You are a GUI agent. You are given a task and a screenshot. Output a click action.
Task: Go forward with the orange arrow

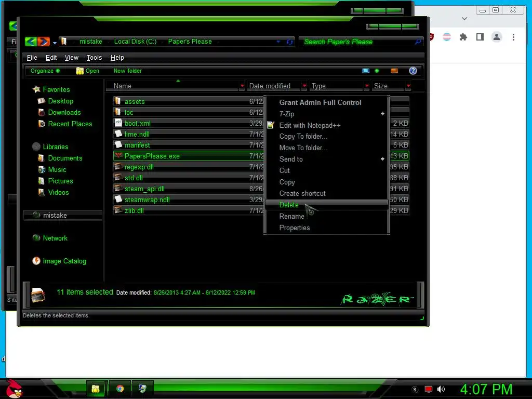click(44, 42)
